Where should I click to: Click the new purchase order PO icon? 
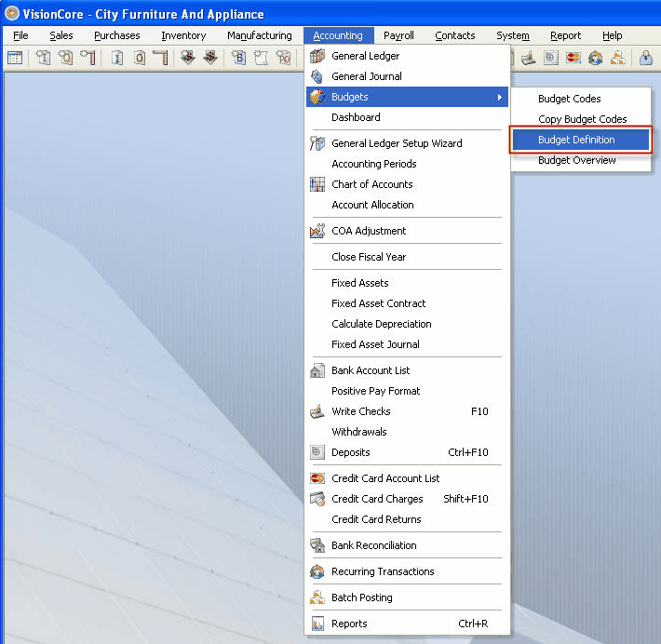[x=283, y=58]
